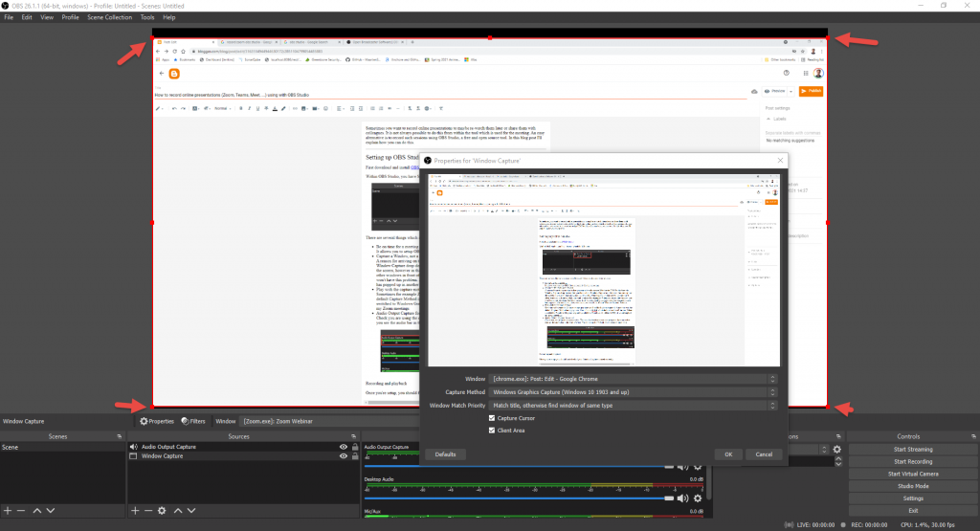Move scene down in the Scenes panel

point(51,510)
